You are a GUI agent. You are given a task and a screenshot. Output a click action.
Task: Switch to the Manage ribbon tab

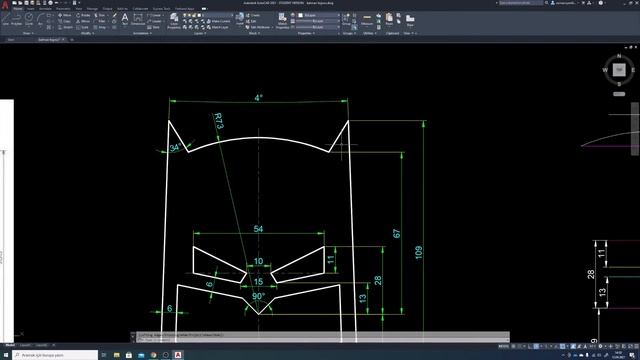pos(92,9)
